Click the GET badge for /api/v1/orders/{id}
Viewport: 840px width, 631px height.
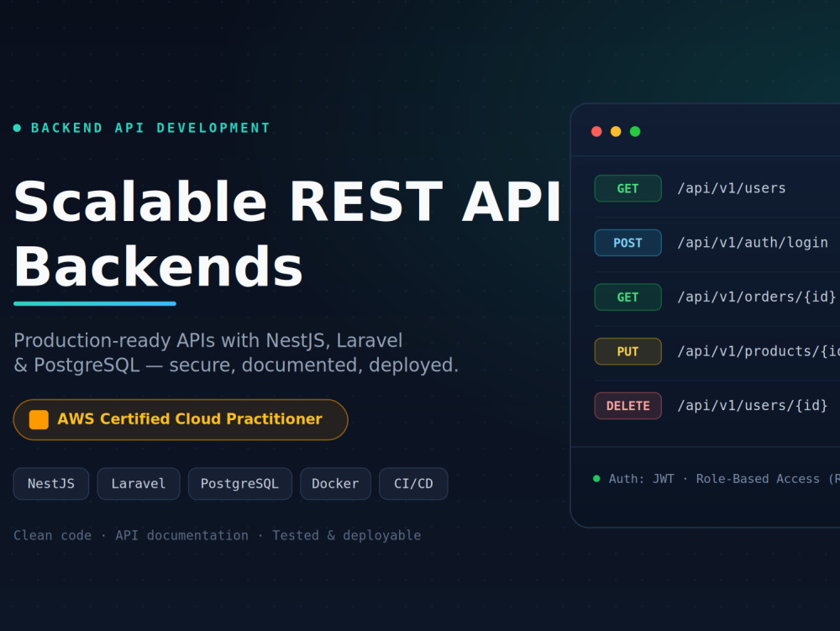point(627,297)
